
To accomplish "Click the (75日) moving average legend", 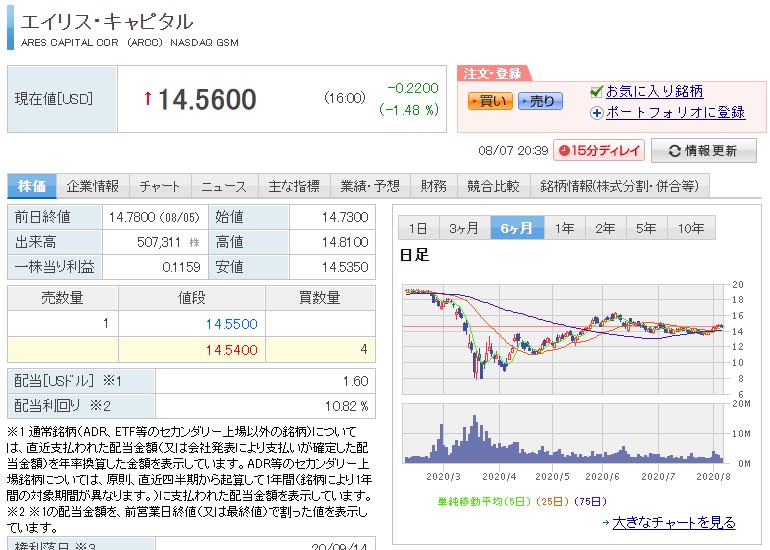I will pyautogui.click(x=590, y=501).
